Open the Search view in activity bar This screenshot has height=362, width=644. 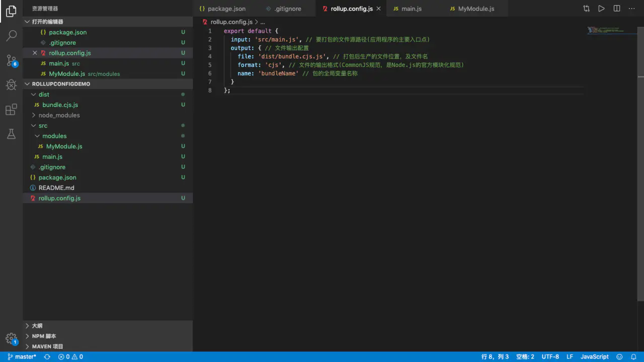click(x=11, y=36)
